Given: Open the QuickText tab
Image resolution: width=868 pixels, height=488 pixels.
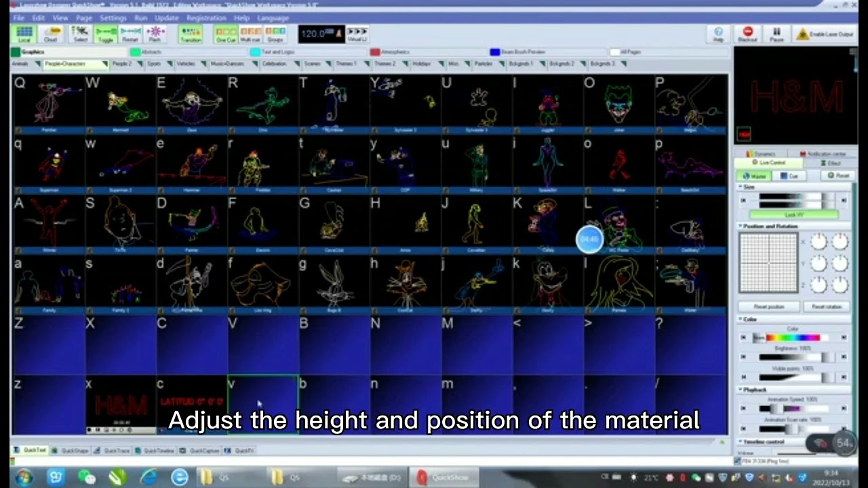Looking at the screenshot, I should pos(30,450).
